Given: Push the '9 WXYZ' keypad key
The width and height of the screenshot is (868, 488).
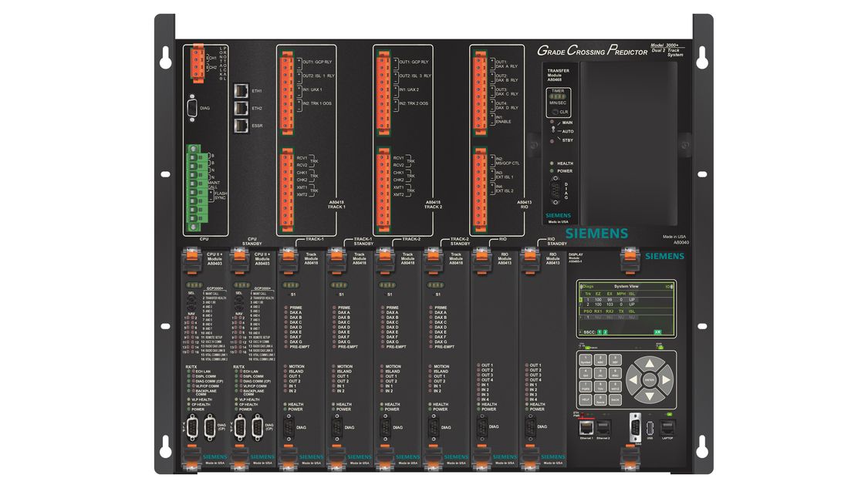Looking at the screenshot, I should [615, 386].
